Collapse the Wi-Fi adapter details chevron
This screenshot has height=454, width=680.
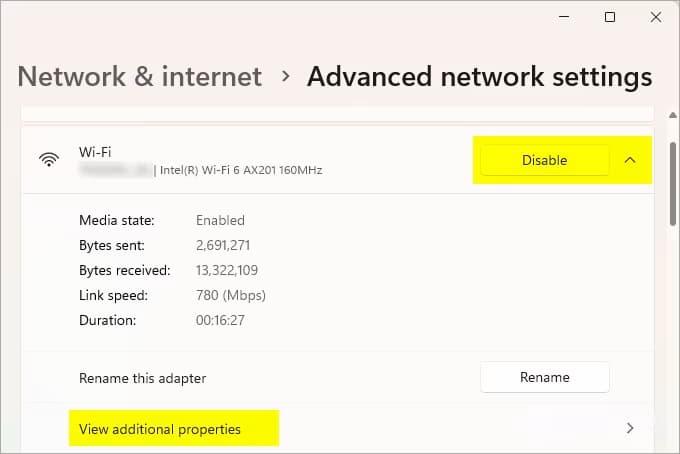point(630,160)
